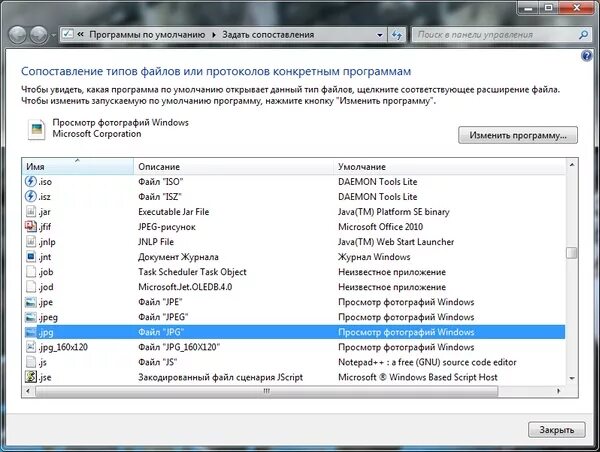Click the .jse script file icon

(31, 377)
